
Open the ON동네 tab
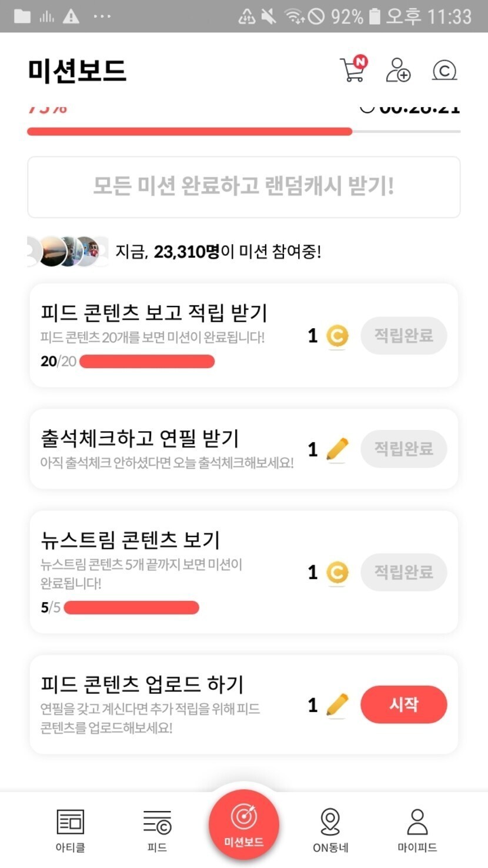tap(330, 830)
